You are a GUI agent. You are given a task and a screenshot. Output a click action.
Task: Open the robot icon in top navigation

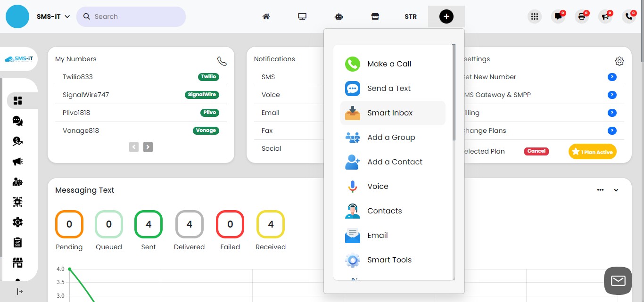tap(339, 16)
